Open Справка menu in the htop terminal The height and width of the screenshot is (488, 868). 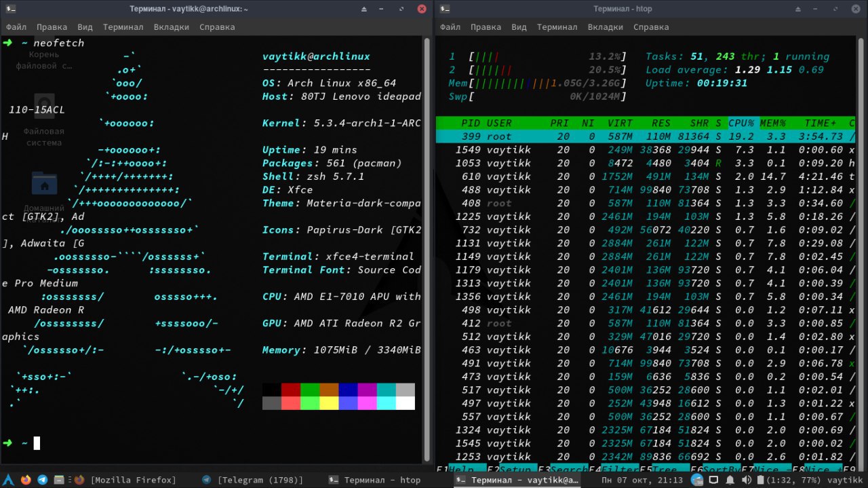click(x=651, y=27)
